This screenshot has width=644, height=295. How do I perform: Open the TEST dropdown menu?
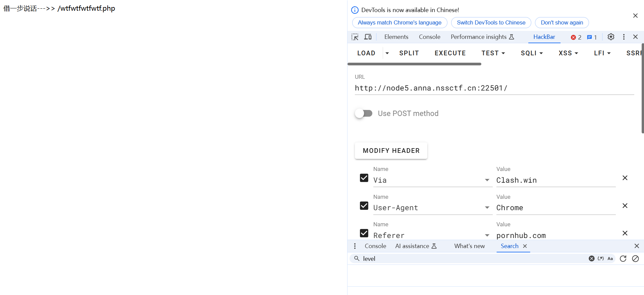[493, 53]
